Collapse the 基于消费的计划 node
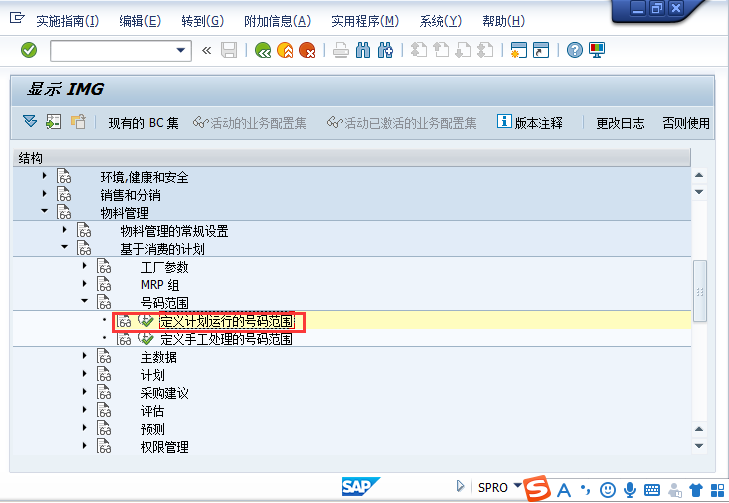Image resolution: width=729 pixels, height=503 pixels. (65, 247)
